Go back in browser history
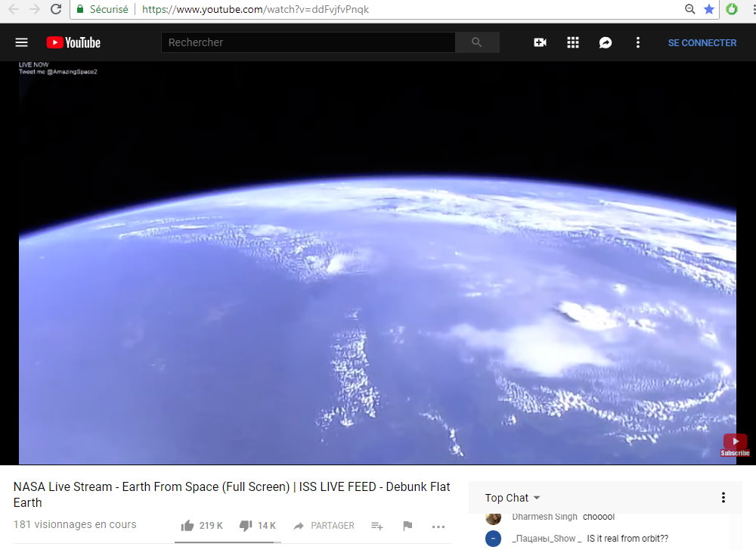756x550 pixels. pyautogui.click(x=13, y=9)
